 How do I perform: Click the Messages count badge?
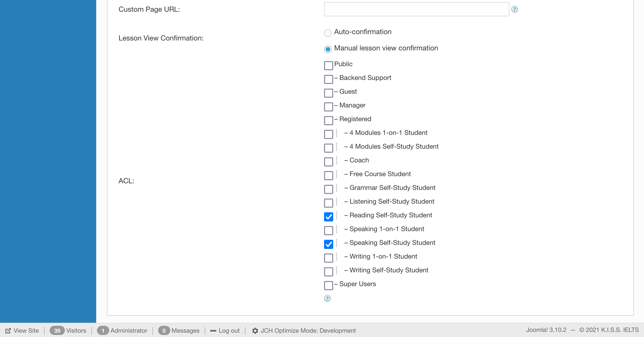click(164, 331)
